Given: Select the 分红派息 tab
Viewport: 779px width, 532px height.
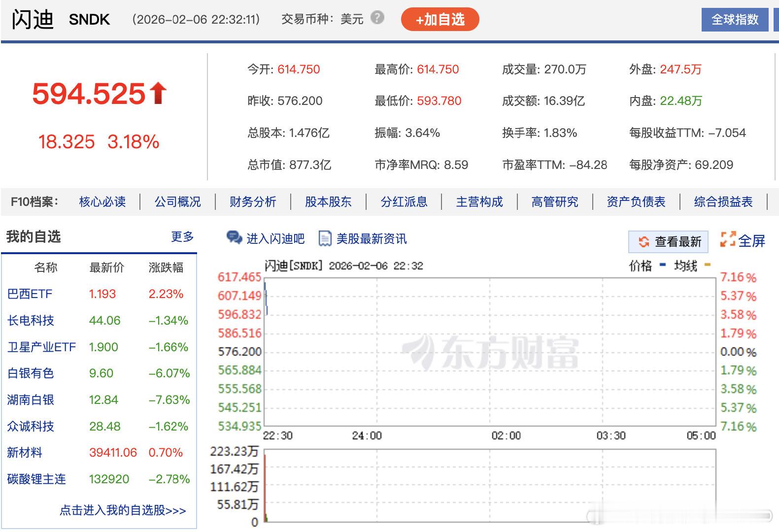Looking at the screenshot, I should tap(404, 201).
